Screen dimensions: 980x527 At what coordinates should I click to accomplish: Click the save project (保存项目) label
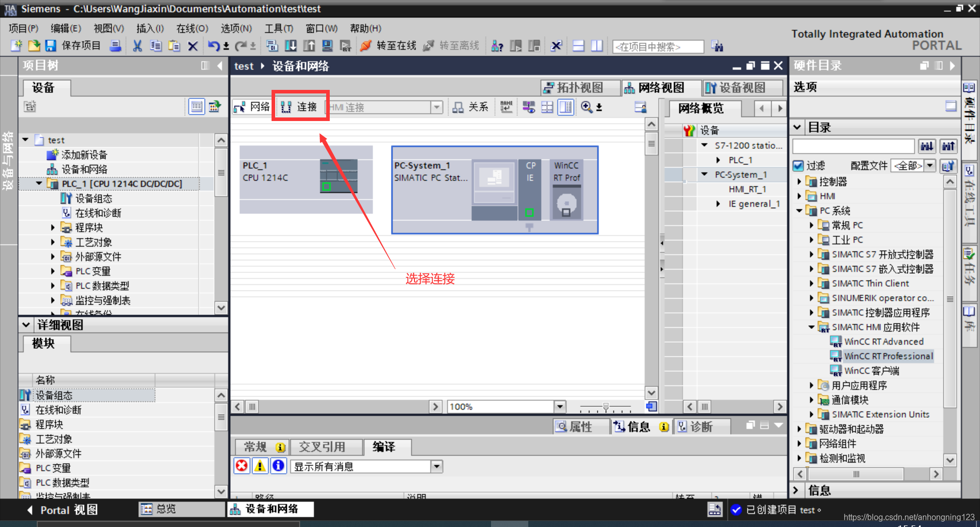pos(81,46)
